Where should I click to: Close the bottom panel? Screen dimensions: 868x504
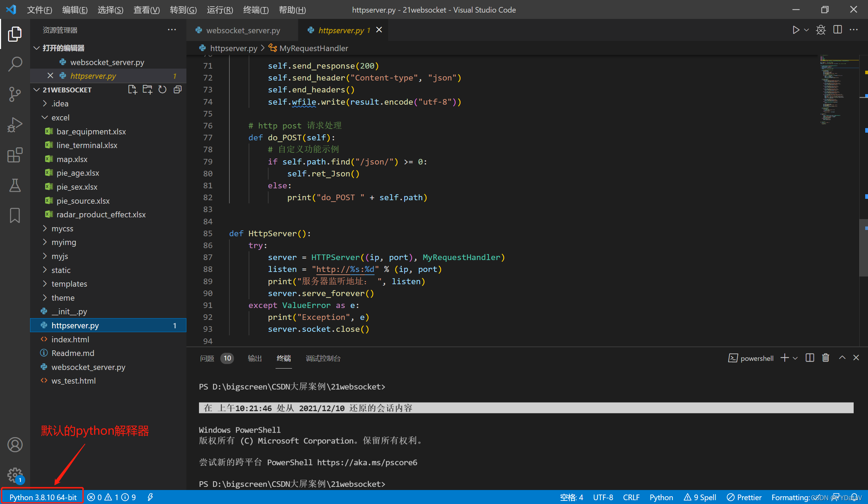856,358
